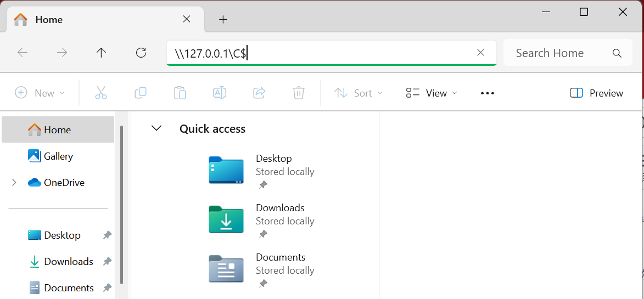Click the pin icon beside sidebar Documents

click(x=107, y=287)
